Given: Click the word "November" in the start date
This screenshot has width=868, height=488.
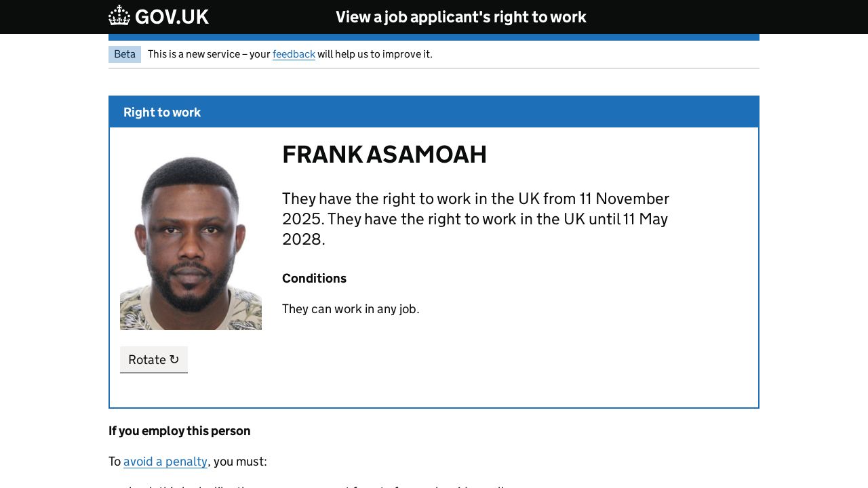Looking at the screenshot, I should (633, 199).
